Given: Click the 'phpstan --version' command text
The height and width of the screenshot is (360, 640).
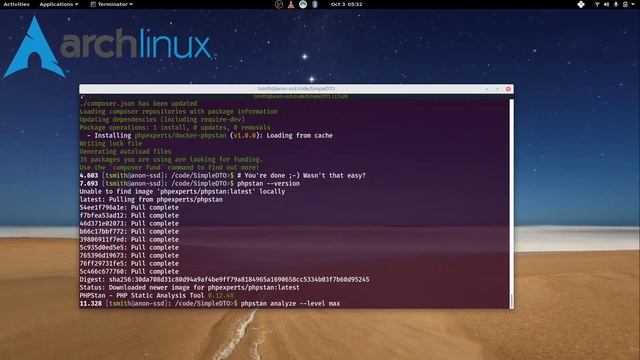Looking at the screenshot, I should pos(268,183).
